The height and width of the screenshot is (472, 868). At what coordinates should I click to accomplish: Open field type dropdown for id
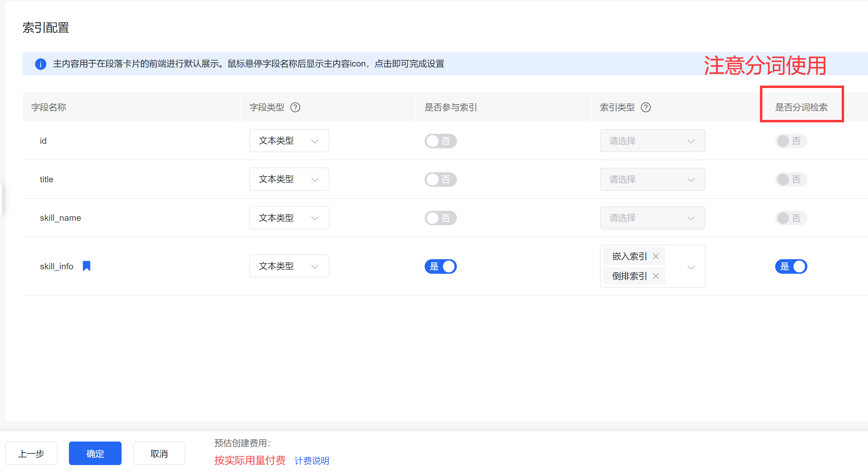[x=289, y=141]
